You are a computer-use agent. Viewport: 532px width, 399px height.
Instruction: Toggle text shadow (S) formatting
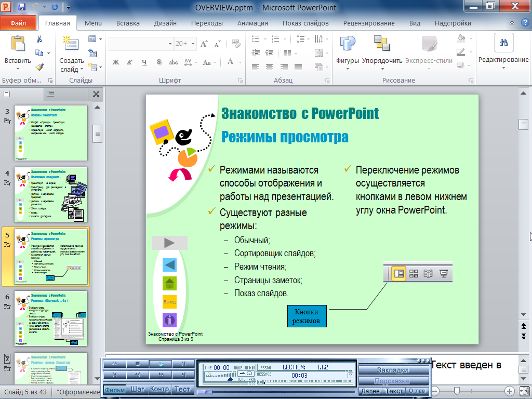[x=159, y=62]
